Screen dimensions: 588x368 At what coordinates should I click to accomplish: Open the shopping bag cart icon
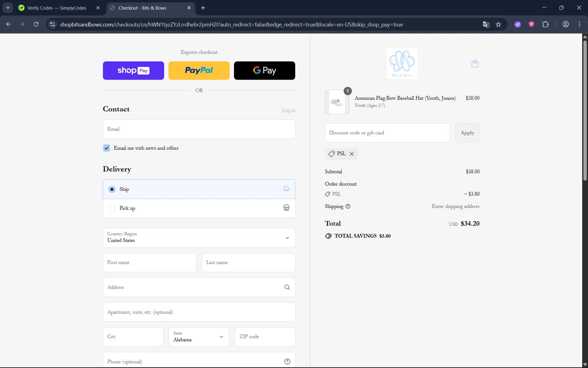[x=475, y=64]
